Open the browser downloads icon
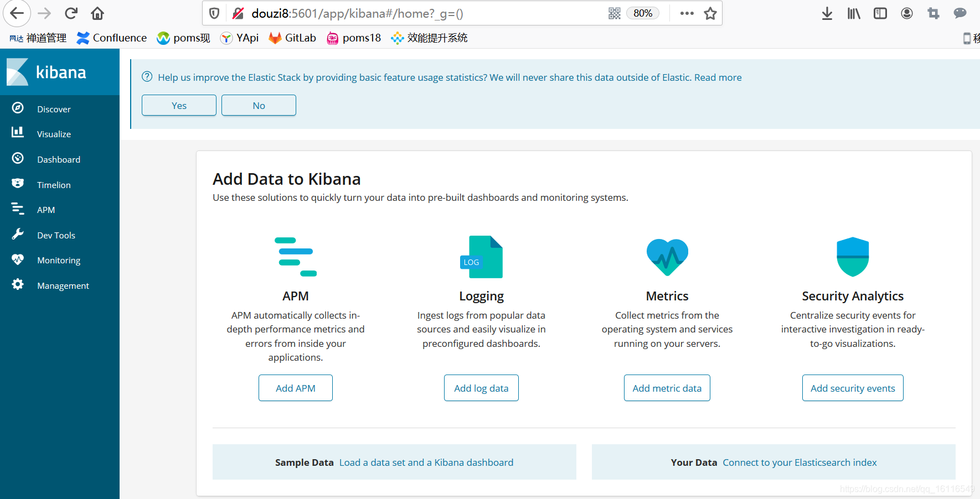This screenshot has width=980, height=499. coord(827,13)
